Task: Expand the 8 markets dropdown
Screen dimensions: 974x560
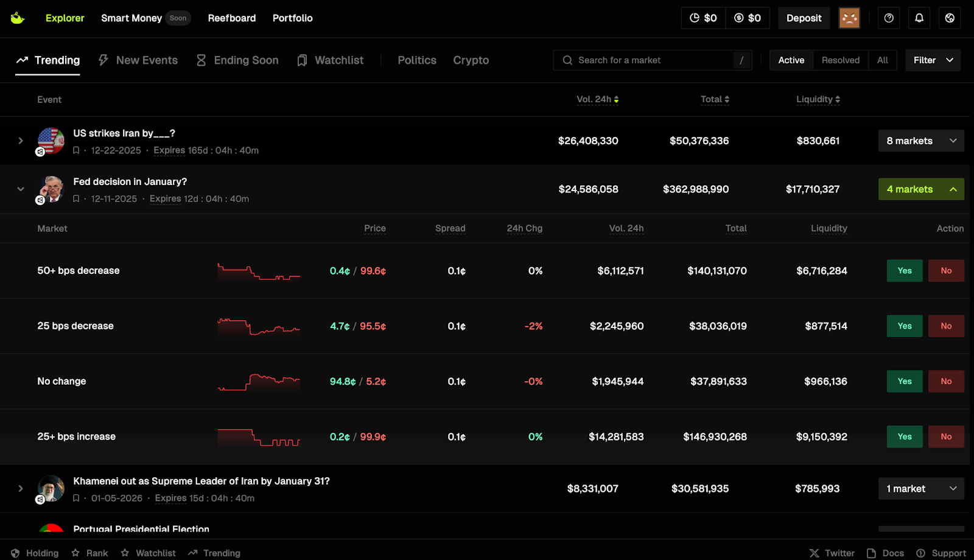Action: (x=920, y=141)
